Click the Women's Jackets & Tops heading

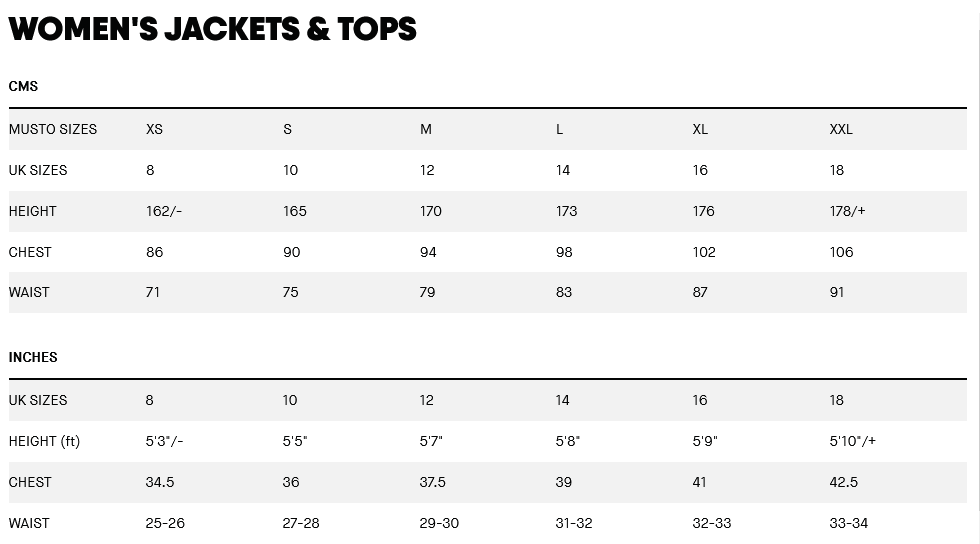coord(212,29)
